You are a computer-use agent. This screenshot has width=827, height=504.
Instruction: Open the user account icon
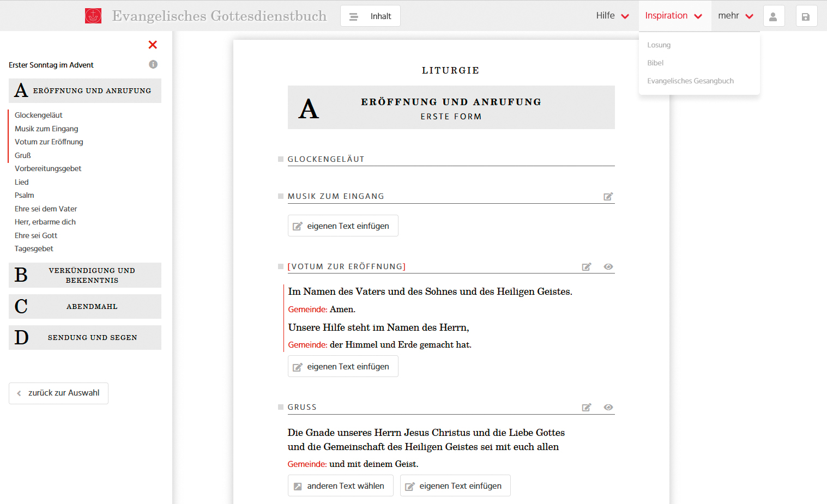(x=774, y=16)
